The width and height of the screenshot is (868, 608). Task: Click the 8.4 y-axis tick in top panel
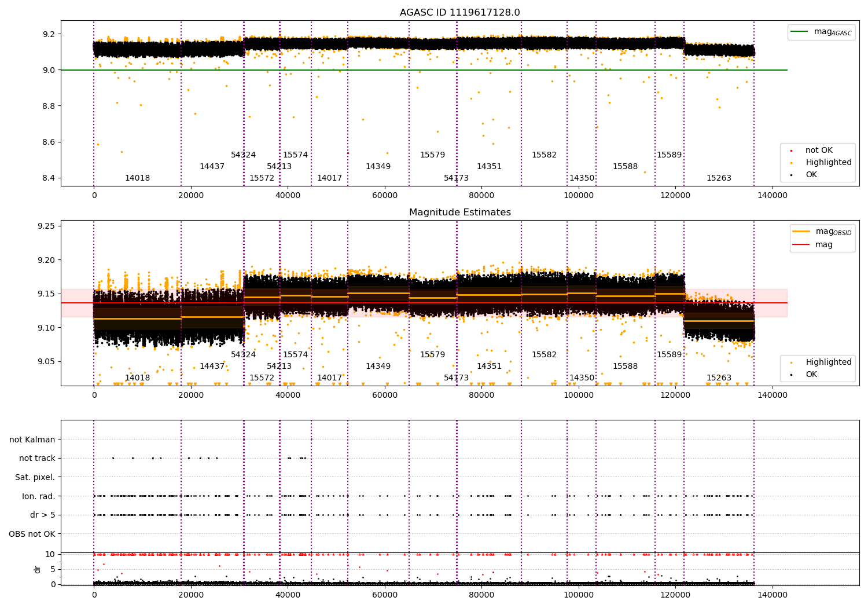click(x=49, y=178)
